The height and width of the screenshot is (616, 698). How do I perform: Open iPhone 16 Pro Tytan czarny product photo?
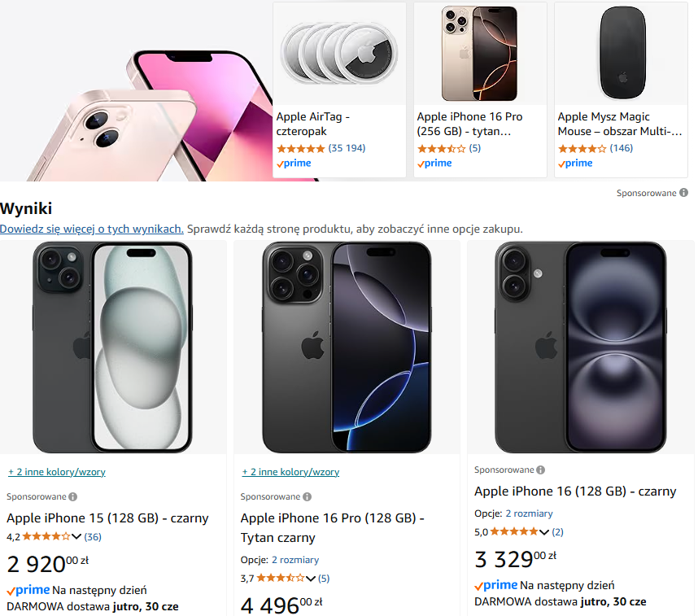pyautogui.click(x=347, y=347)
